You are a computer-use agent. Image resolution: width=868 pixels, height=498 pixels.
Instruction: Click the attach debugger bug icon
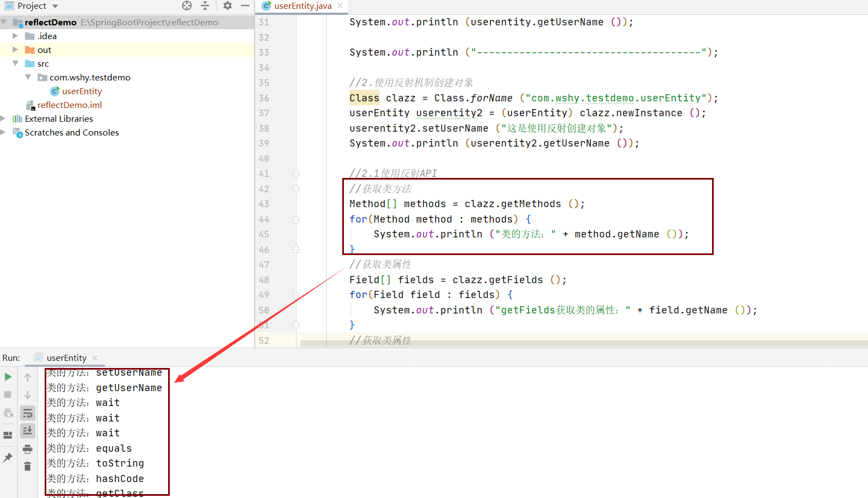(x=8, y=413)
